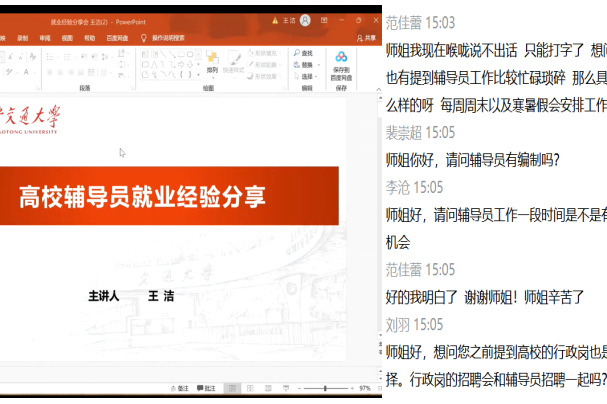Click Save to Baidu Netdisk icon

[x=341, y=59]
